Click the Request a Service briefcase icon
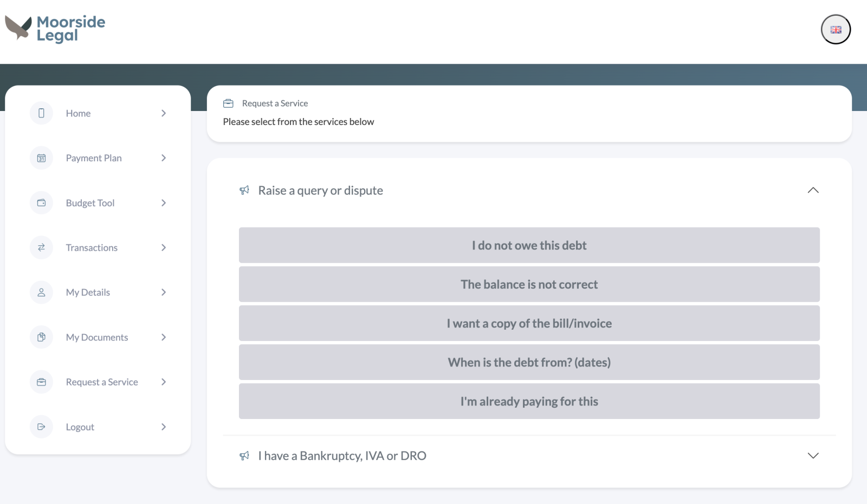The image size is (867, 504). (x=41, y=382)
